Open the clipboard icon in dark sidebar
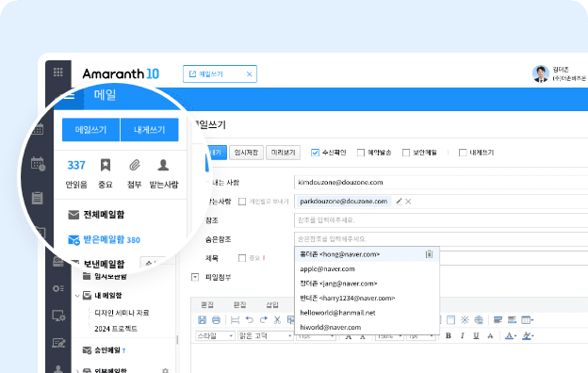The image size is (588, 373). click(37, 198)
